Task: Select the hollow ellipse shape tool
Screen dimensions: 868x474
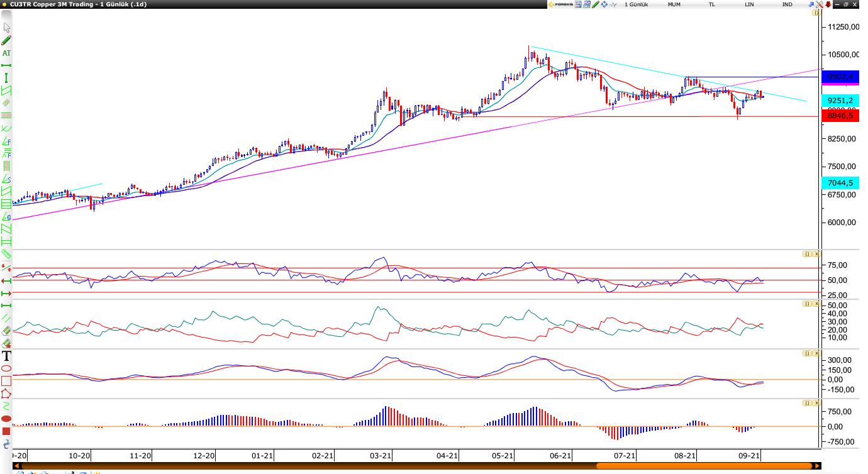Action: [x=7, y=368]
